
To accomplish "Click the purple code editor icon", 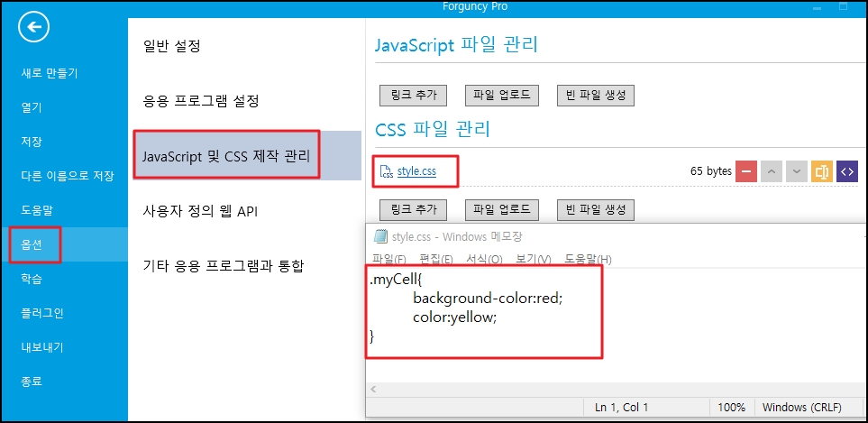I will coord(846,170).
